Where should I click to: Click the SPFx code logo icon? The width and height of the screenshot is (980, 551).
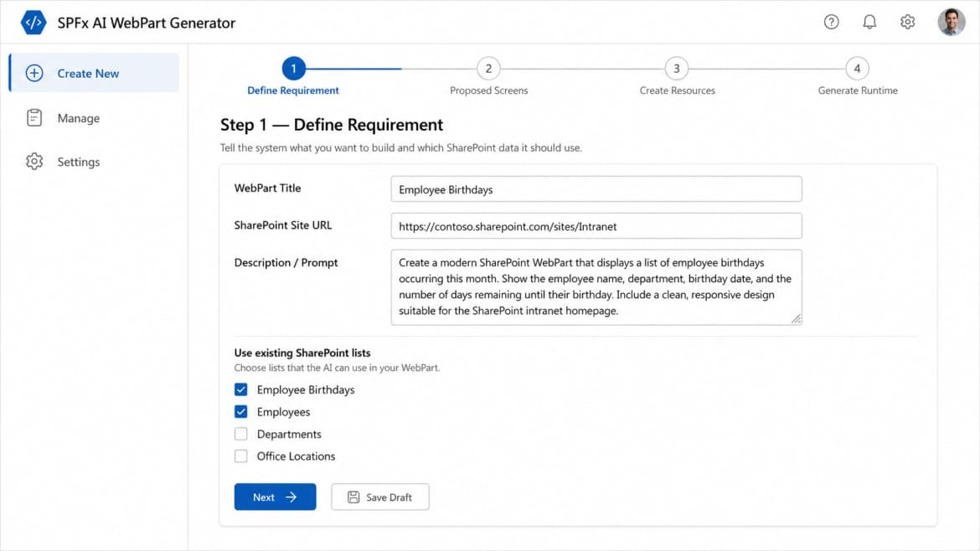[34, 23]
